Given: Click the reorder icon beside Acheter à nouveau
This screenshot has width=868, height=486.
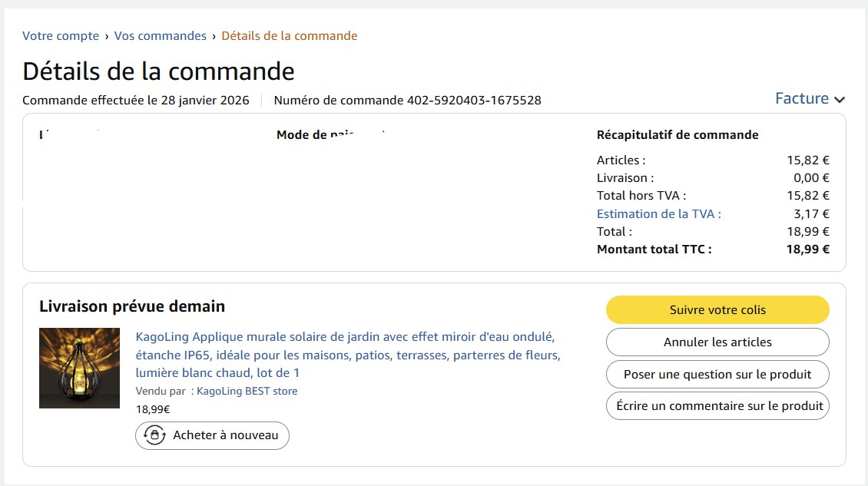Looking at the screenshot, I should pos(154,435).
